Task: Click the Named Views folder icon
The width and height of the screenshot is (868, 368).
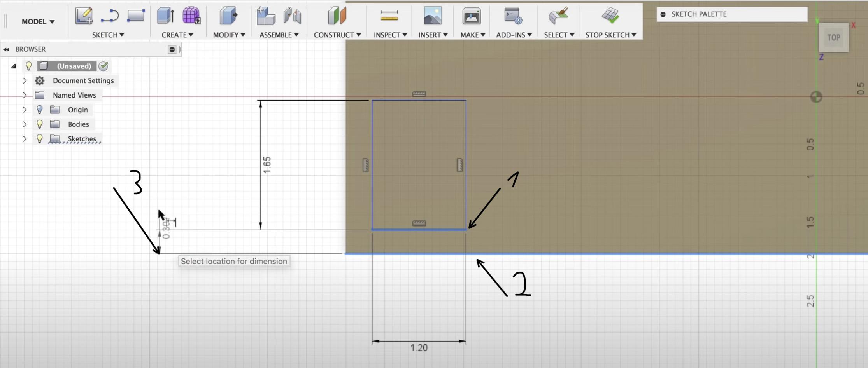Action: click(x=40, y=95)
